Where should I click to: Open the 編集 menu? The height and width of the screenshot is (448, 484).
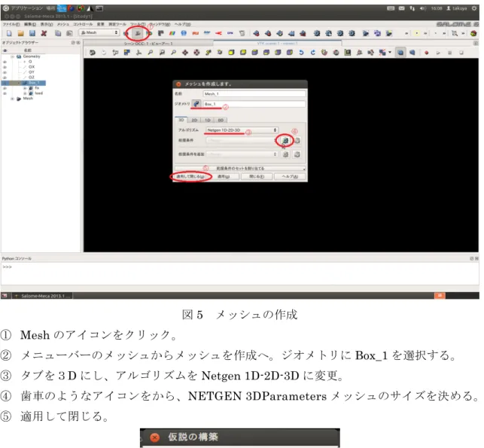click(x=30, y=24)
